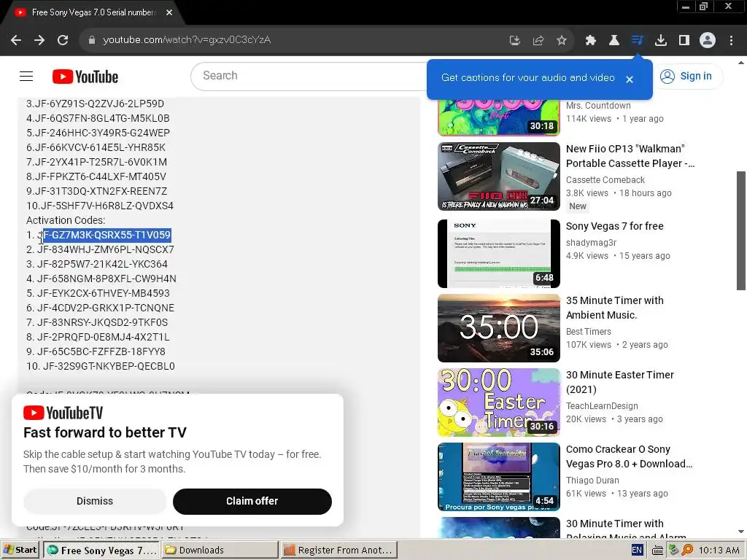The width and height of the screenshot is (747, 560).
Task: Click the Activation Codes: heading text
Action: (x=66, y=220)
